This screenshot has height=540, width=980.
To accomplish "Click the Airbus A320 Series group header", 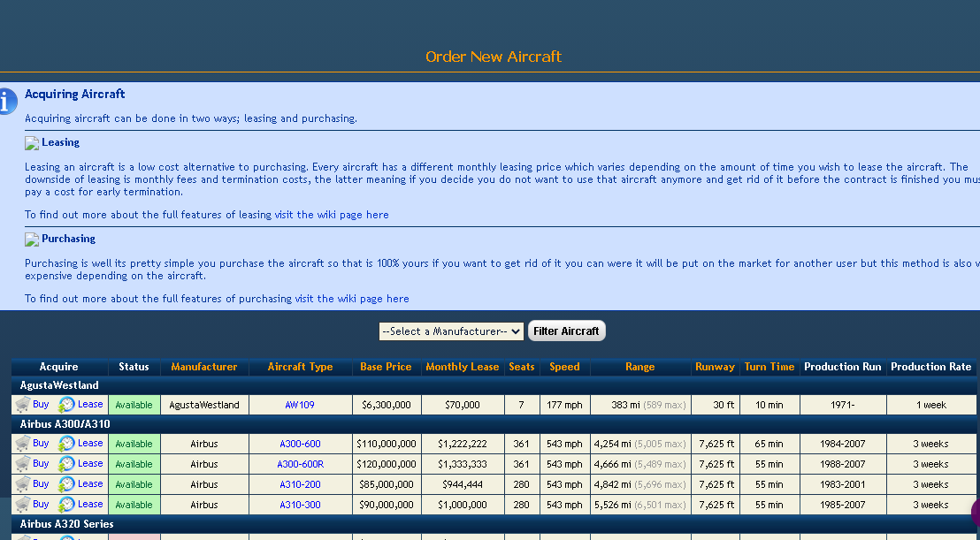I will 494,524.
